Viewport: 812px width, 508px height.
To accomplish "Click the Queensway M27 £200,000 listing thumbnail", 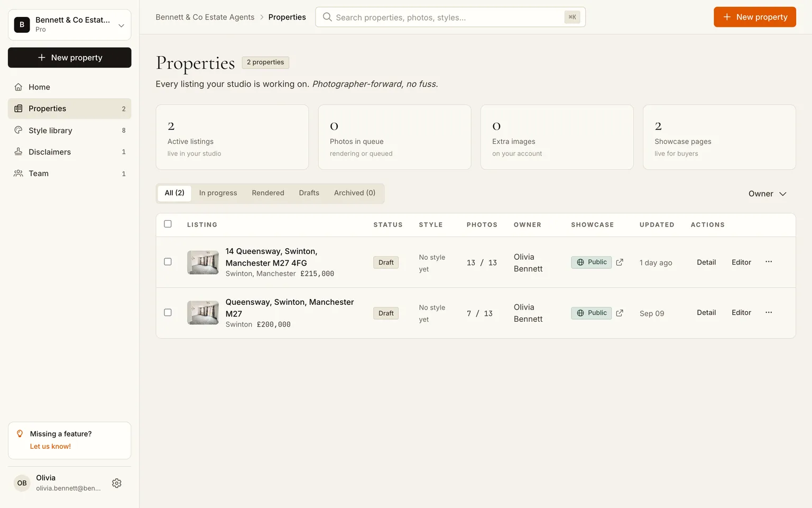I will (x=203, y=313).
